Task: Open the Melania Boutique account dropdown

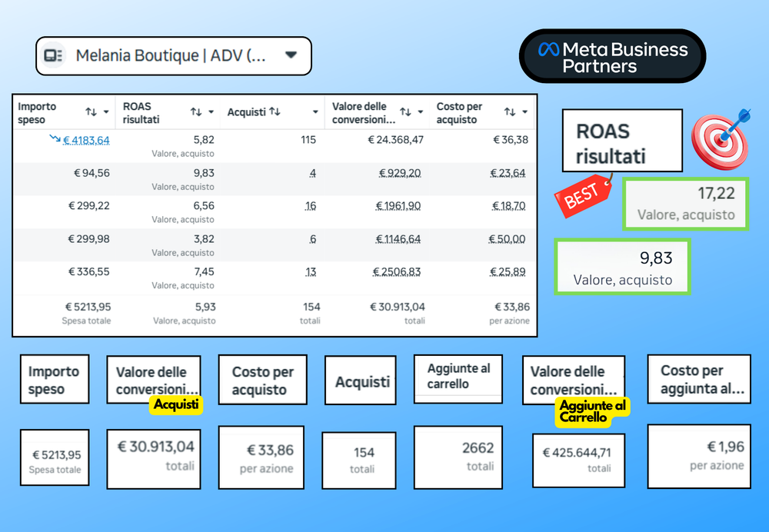Action: pyautogui.click(x=291, y=55)
